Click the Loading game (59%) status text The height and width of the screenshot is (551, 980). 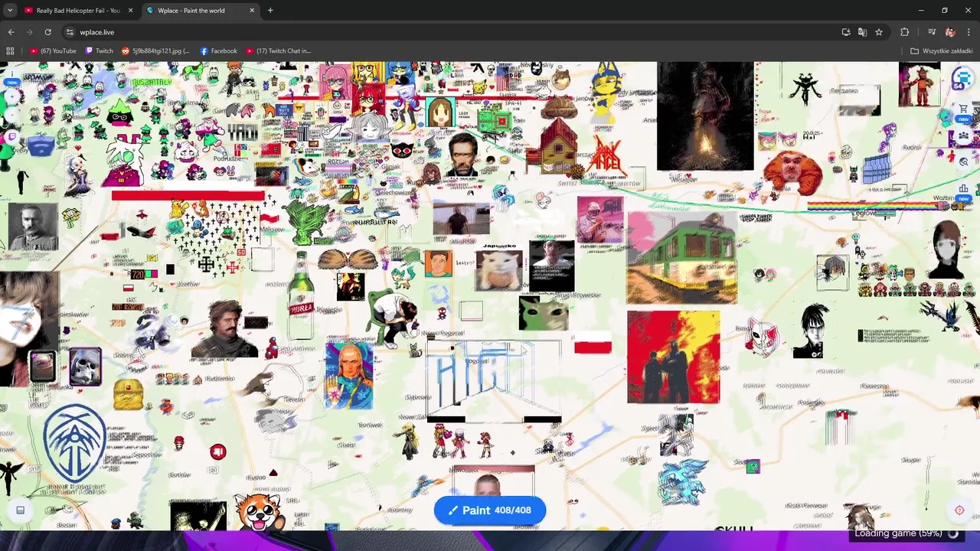pyautogui.click(x=898, y=533)
